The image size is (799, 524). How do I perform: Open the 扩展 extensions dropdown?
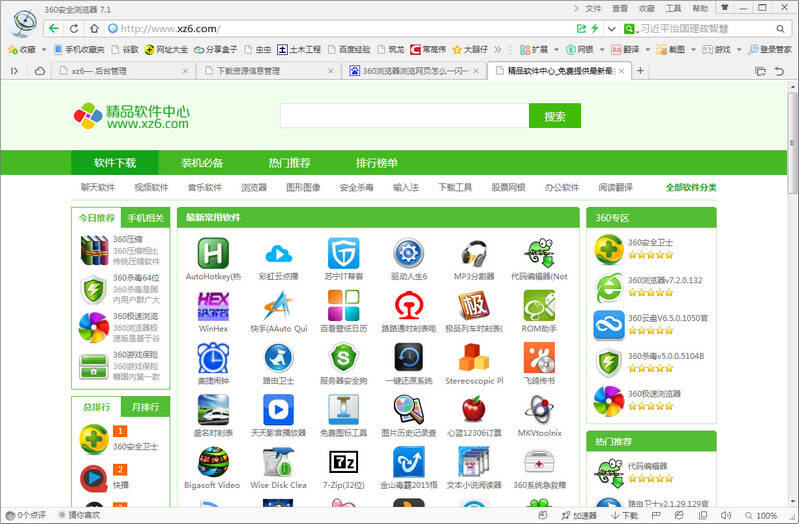[556, 49]
